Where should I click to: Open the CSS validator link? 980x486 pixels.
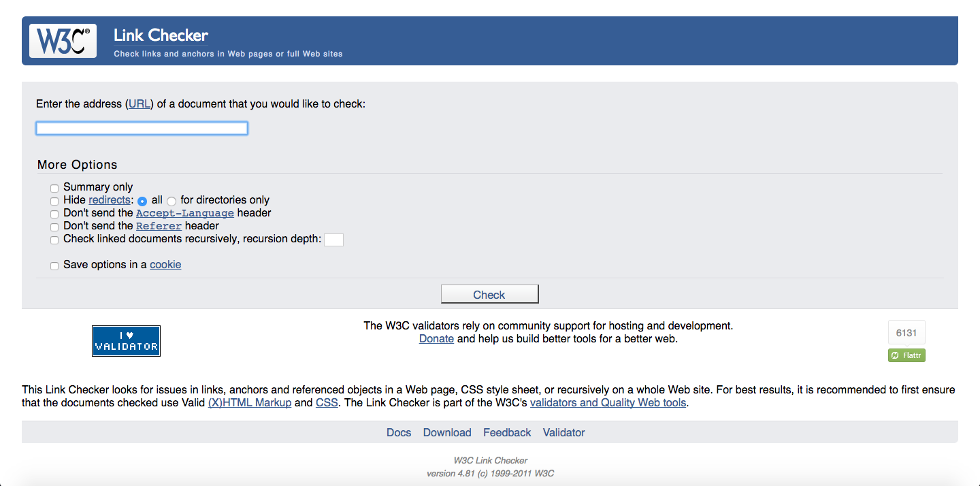327,403
